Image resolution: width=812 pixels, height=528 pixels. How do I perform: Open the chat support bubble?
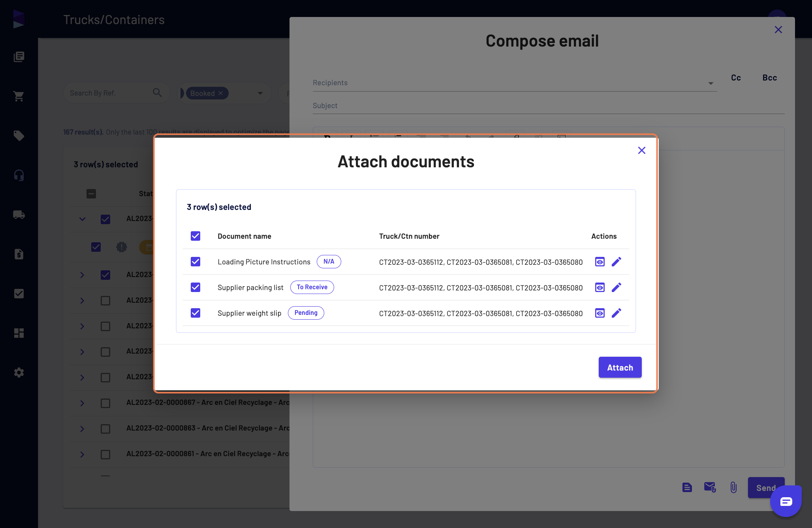point(786,502)
